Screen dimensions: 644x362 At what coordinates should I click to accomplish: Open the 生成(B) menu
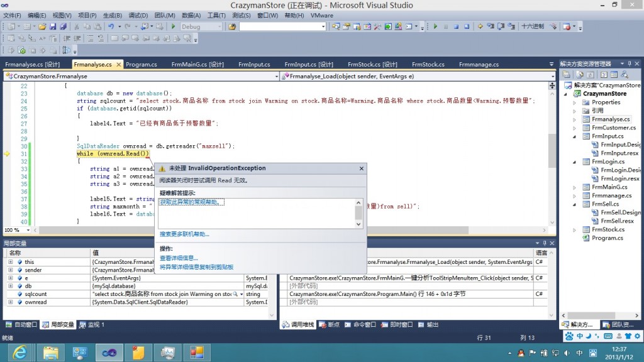(x=112, y=15)
